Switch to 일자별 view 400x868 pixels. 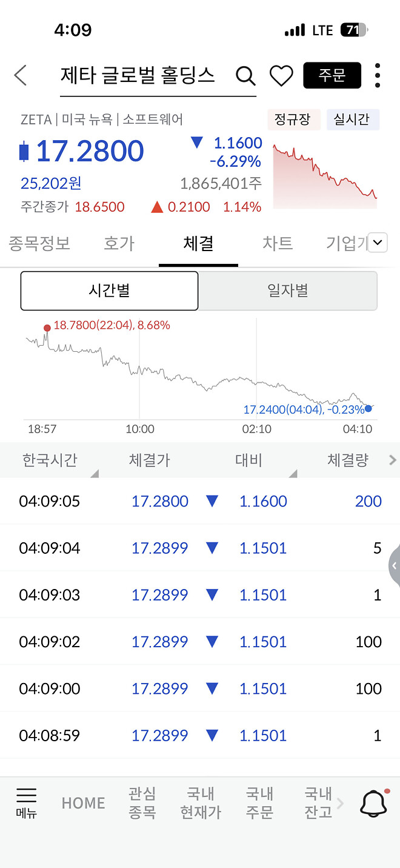coord(288,291)
